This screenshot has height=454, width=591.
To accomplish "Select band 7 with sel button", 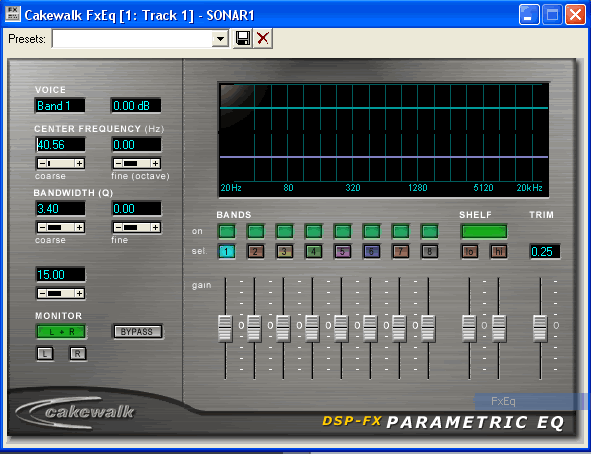I will coord(401,251).
